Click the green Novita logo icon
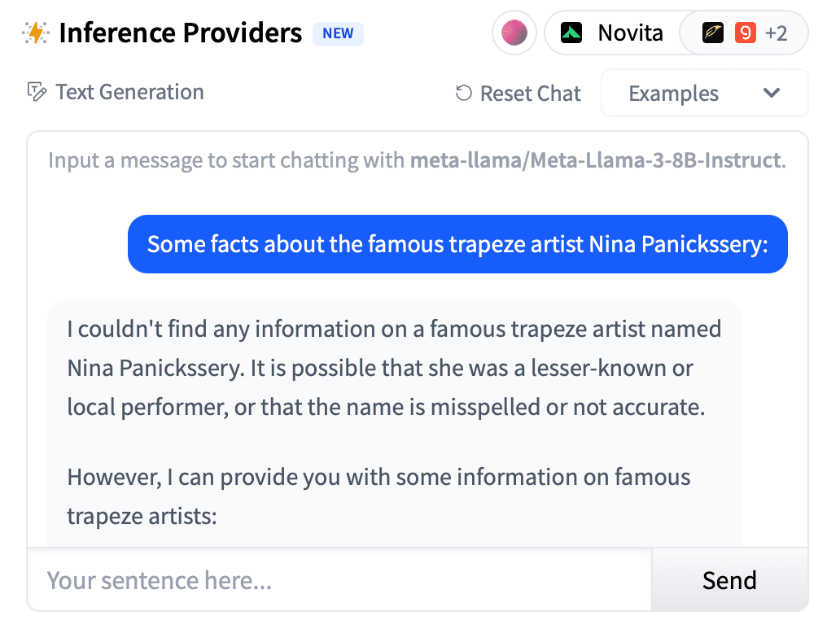 (571, 33)
